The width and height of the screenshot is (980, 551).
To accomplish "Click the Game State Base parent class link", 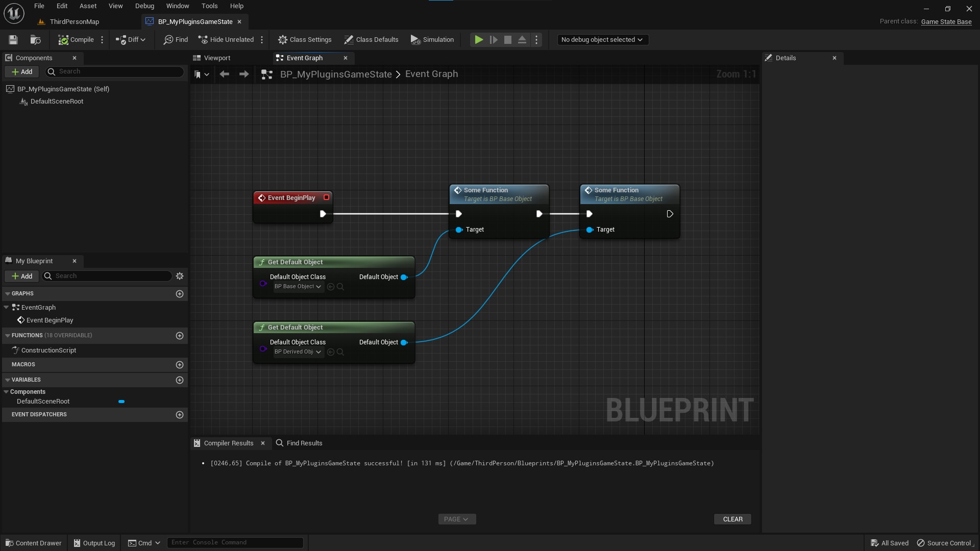I will click(x=947, y=21).
